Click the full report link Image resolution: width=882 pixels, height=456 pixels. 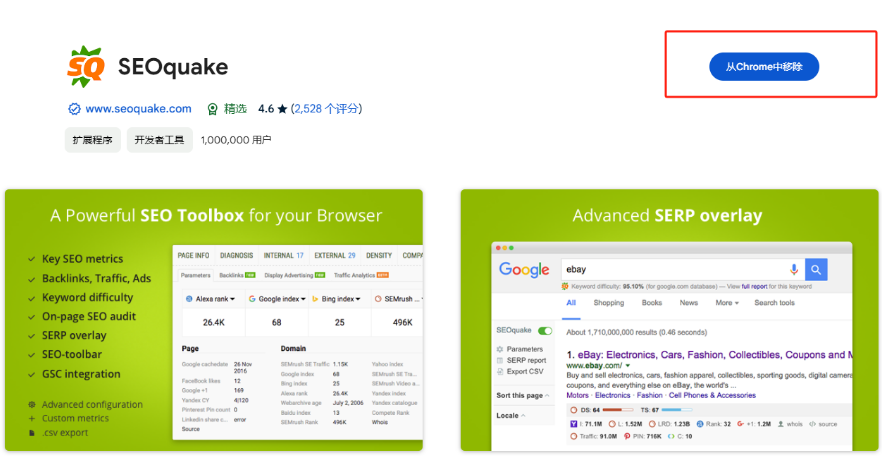pos(754,286)
